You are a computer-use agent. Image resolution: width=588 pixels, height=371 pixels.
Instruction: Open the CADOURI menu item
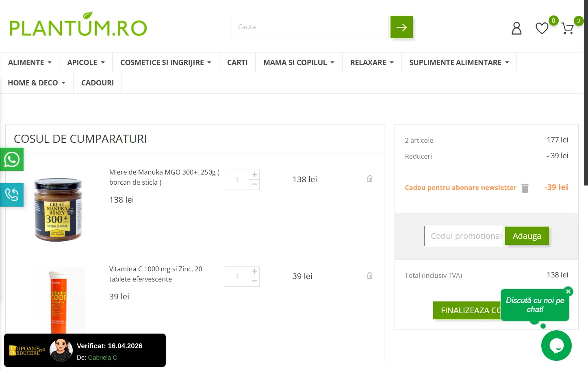click(x=98, y=83)
